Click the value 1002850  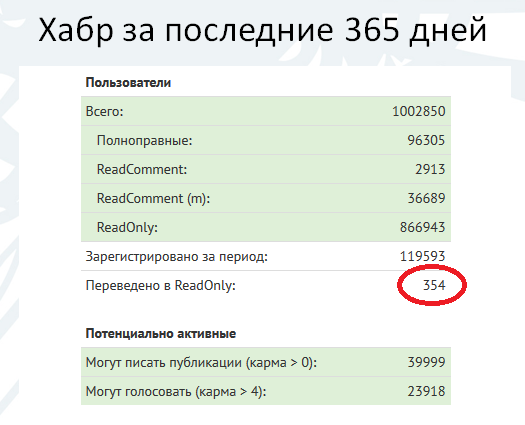point(419,111)
